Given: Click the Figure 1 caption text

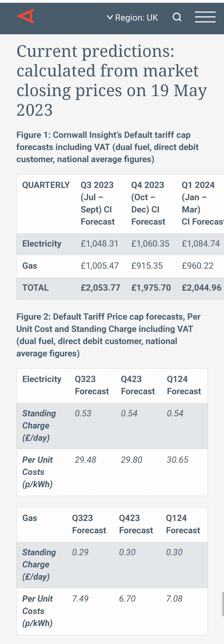Looking at the screenshot, I should coord(107,147).
